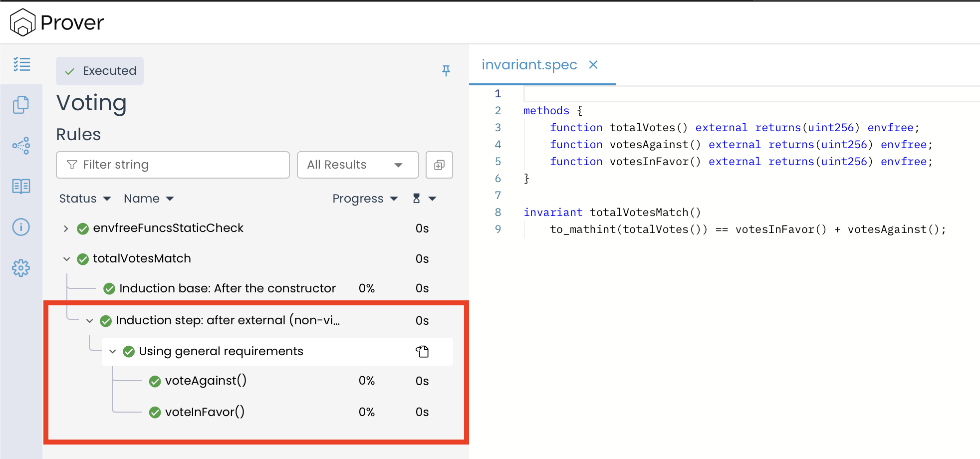Open the call graph sidebar icon
Image resolution: width=980 pixels, height=459 pixels.
point(21,146)
